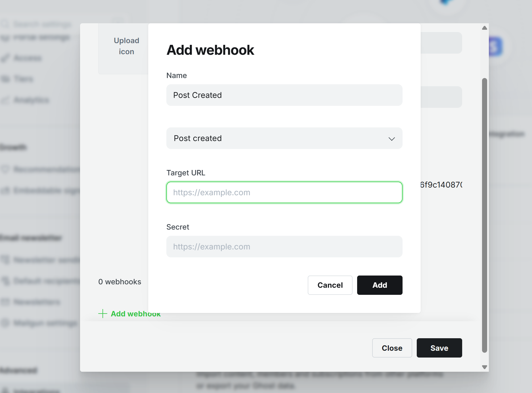532x393 pixels.
Task: Click the Add webhook link
Action: point(135,314)
